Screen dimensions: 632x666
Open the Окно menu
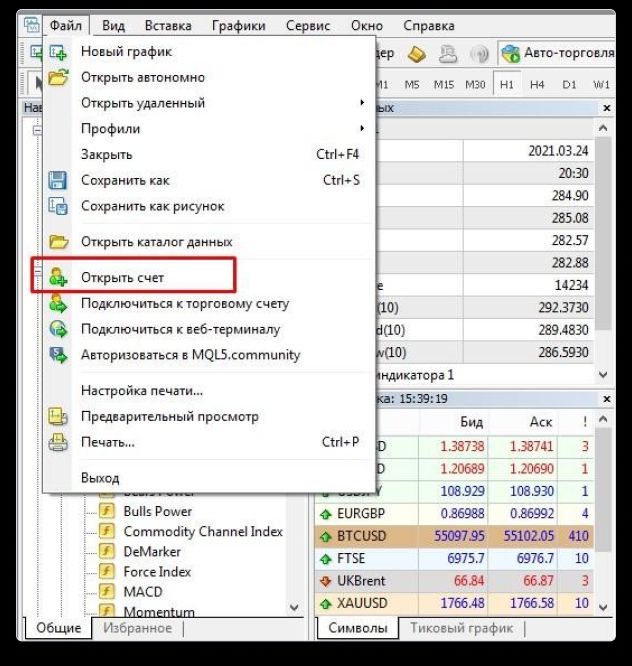pos(367,26)
